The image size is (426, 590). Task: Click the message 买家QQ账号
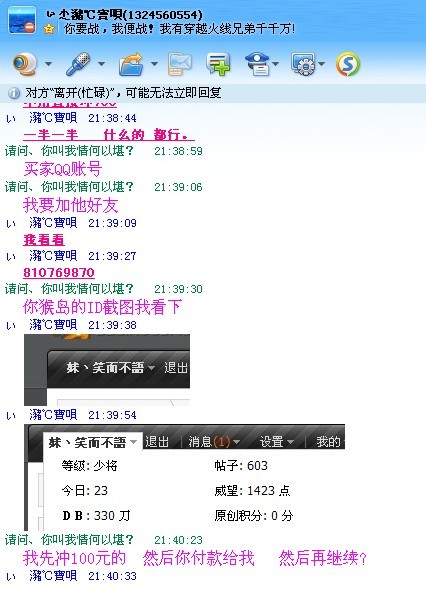[x=63, y=169]
